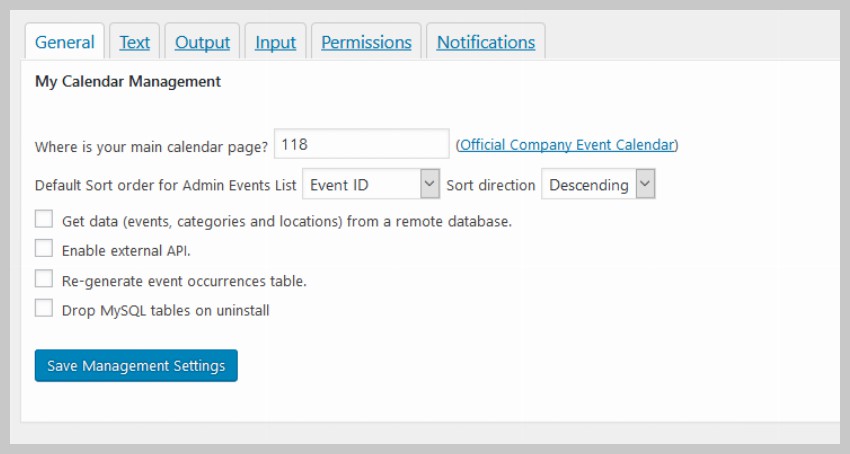
Task: Tick Re-generate event occurrences table checkbox
Action: 44,279
